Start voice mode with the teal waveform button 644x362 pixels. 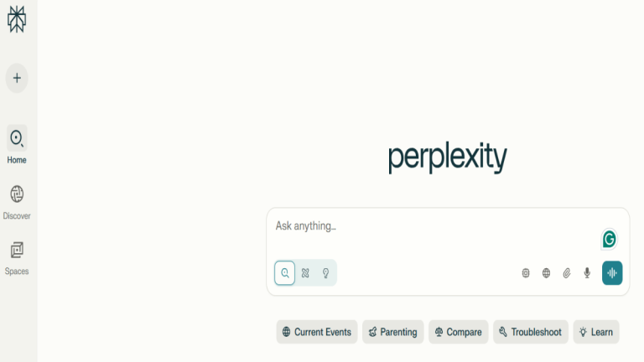tap(612, 273)
